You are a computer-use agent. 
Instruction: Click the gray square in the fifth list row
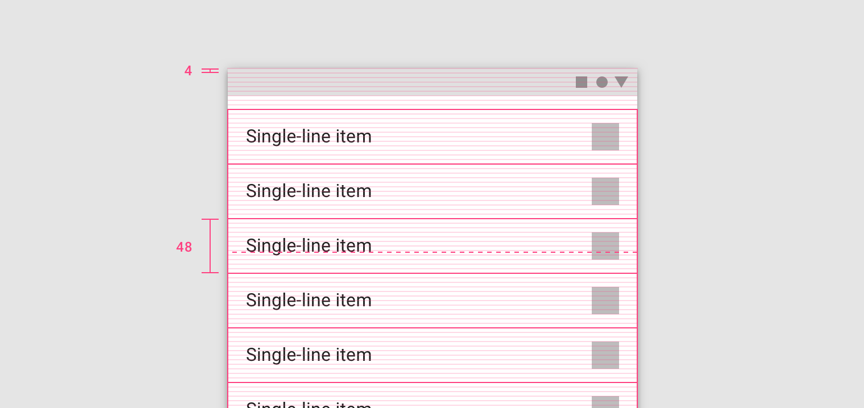pyautogui.click(x=605, y=355)
